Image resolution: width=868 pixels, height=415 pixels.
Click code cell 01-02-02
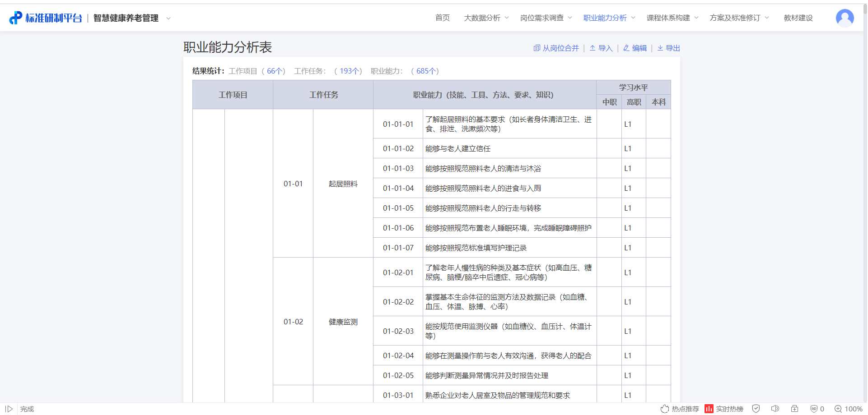[x=398, y=302]
